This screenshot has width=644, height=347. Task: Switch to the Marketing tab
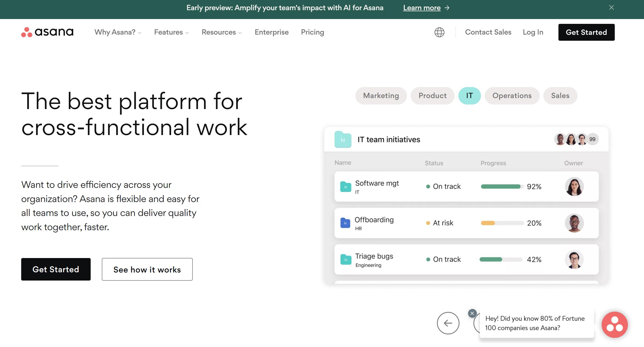[x=381, y=96]
